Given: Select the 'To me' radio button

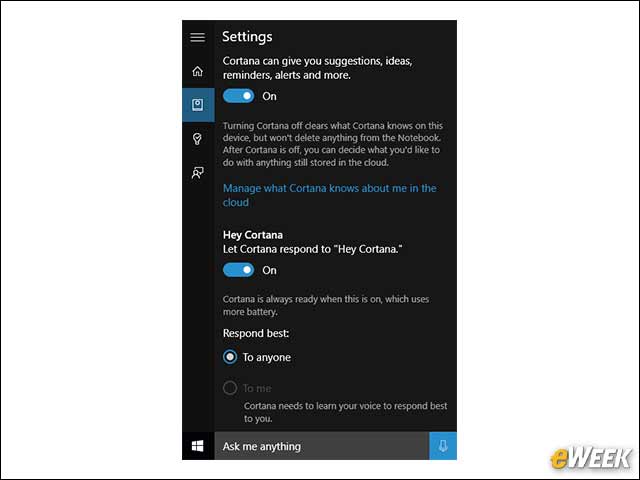Looking at the screenshot, I should click(x=230, y=388).
